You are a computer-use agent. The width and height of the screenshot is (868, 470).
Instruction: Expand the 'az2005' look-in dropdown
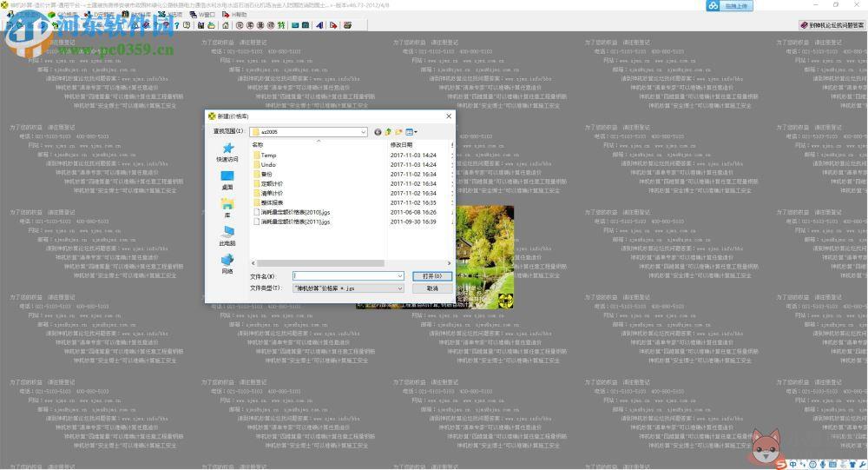point(363,132)
